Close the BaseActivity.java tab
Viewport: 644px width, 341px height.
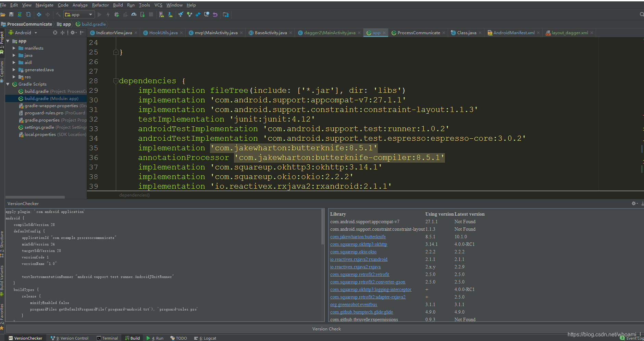click(290, 33)
